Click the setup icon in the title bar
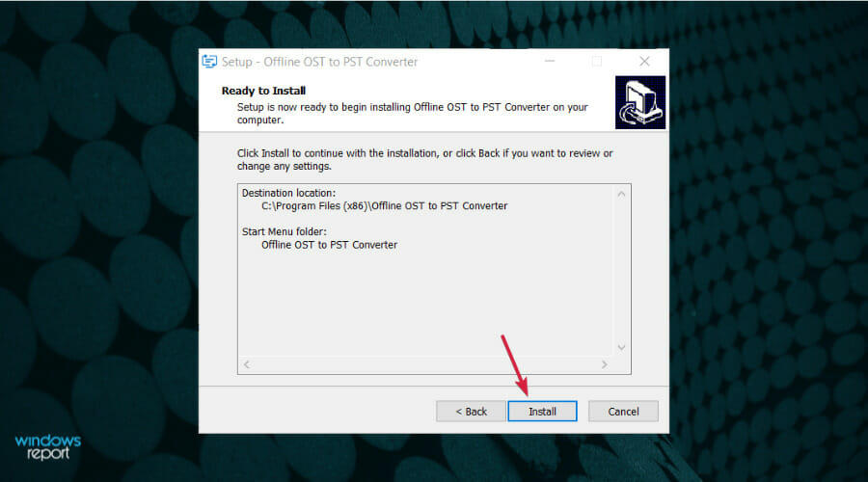Screen dimensions: 868x482 [x=209, y=62]
